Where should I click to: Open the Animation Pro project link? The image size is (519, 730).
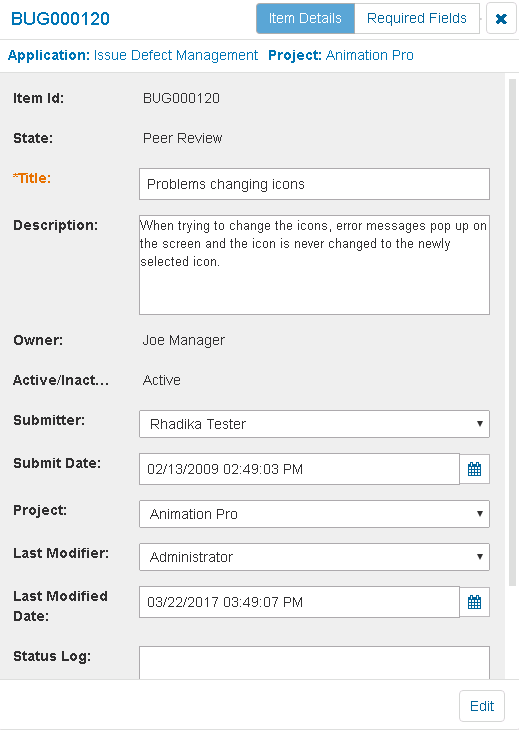370,55
